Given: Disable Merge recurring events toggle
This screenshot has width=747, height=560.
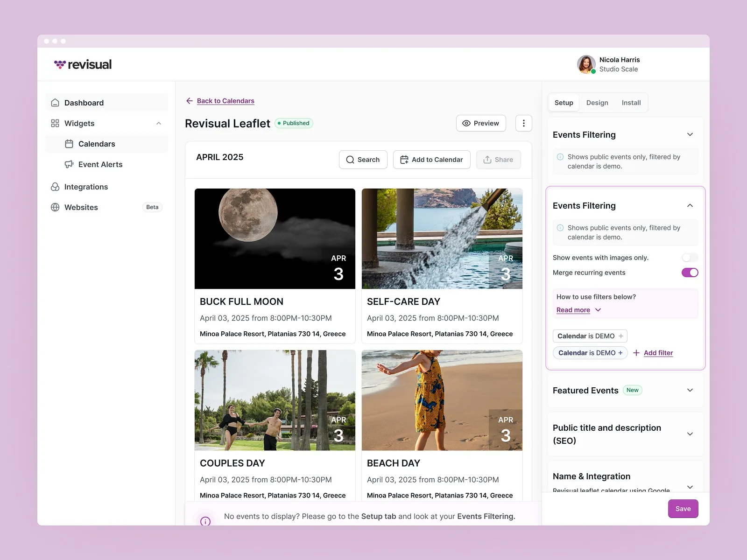Looking at the screenshot, I should (x=690, y=273).
